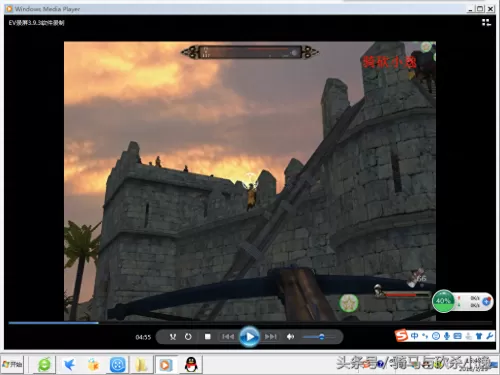
Task: Skip to the previous track
Action: (x=228, y=337)
